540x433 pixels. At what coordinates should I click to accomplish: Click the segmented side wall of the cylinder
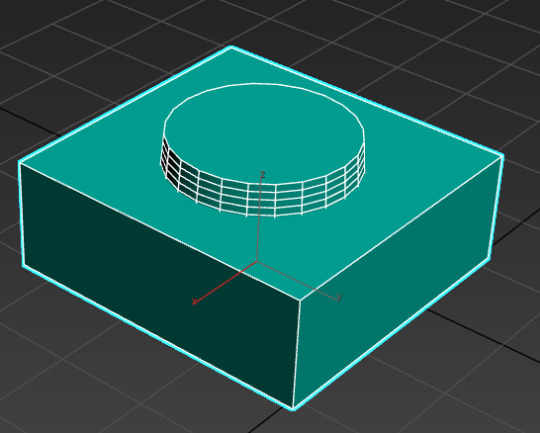[x=262, y=199]
